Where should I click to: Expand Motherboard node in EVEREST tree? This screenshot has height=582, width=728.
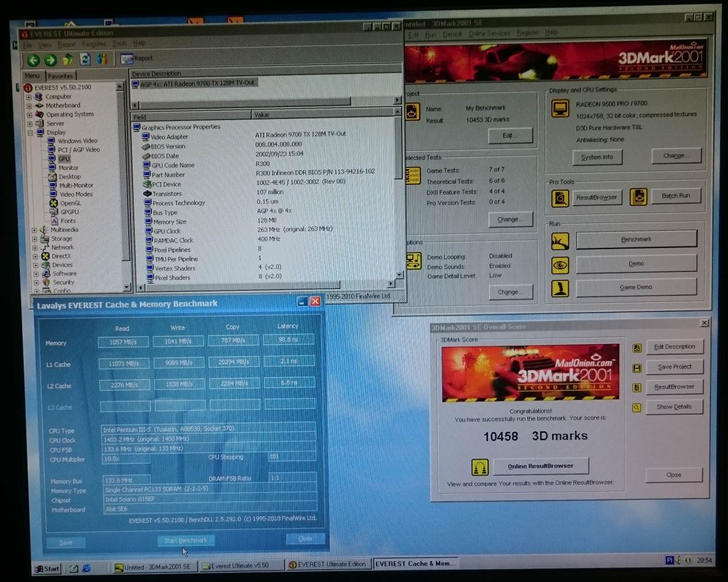coord(29,106)
